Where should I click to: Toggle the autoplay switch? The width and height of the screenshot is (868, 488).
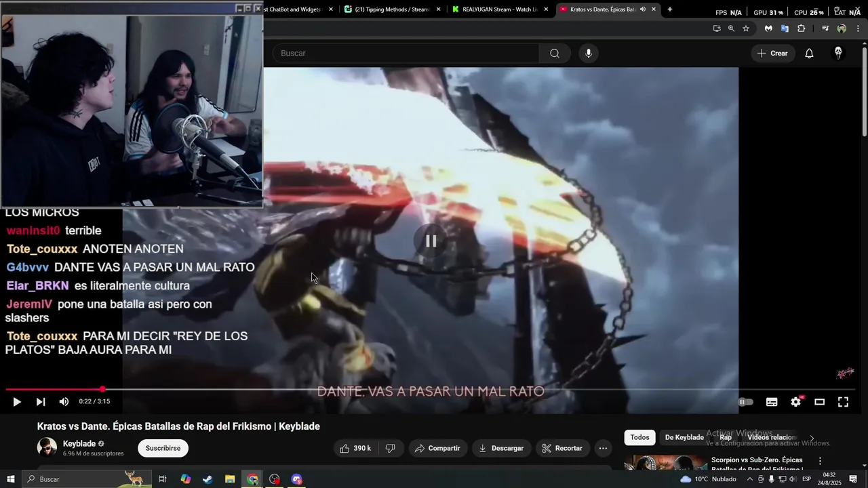pos(746,402)
